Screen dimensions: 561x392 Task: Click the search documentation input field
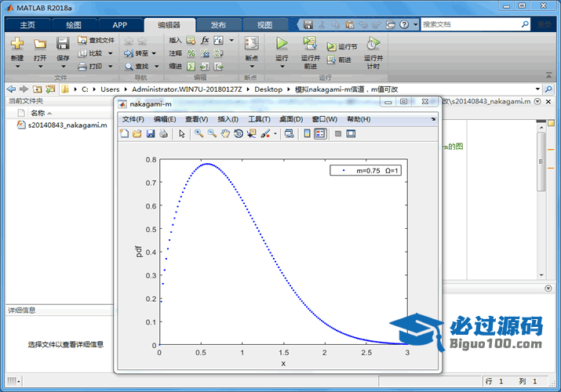pyautogui.click(x=471, y=24)
